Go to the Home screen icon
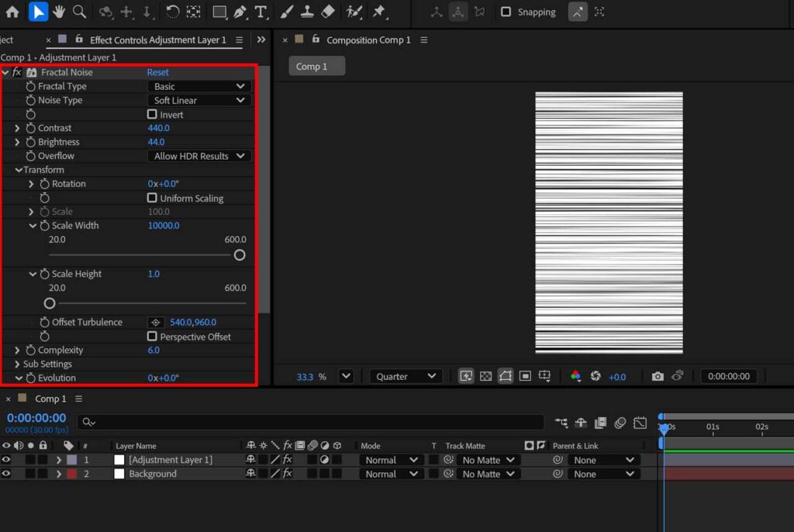 [12, 12]
